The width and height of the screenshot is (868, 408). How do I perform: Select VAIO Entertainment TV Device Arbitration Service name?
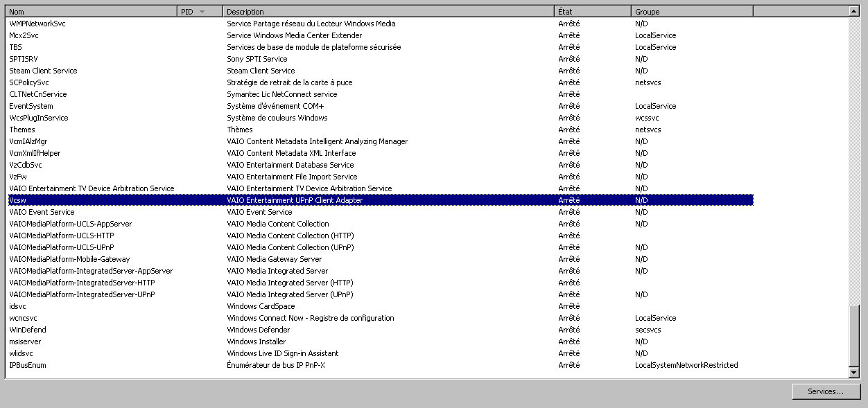point(92,188)
